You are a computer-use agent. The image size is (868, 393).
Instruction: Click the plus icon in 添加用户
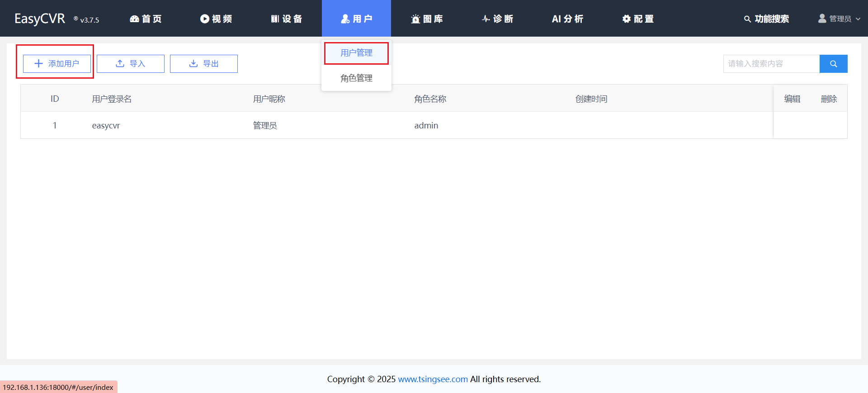tap(39, 64)
